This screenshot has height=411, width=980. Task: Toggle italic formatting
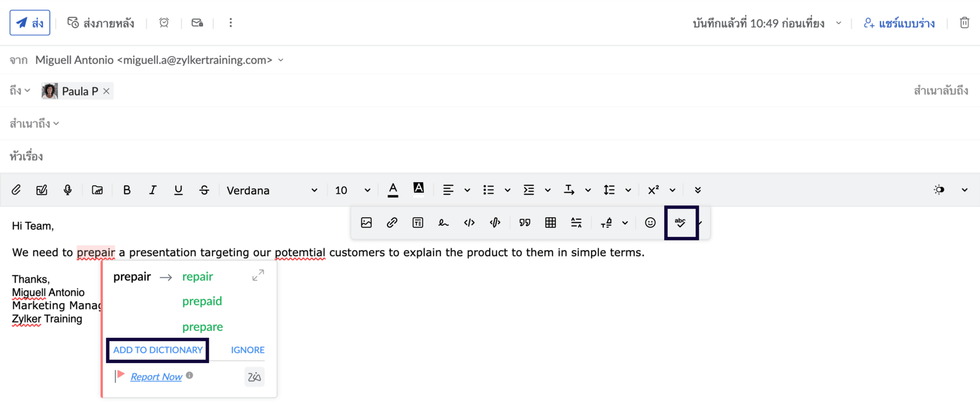click(152, 190)
